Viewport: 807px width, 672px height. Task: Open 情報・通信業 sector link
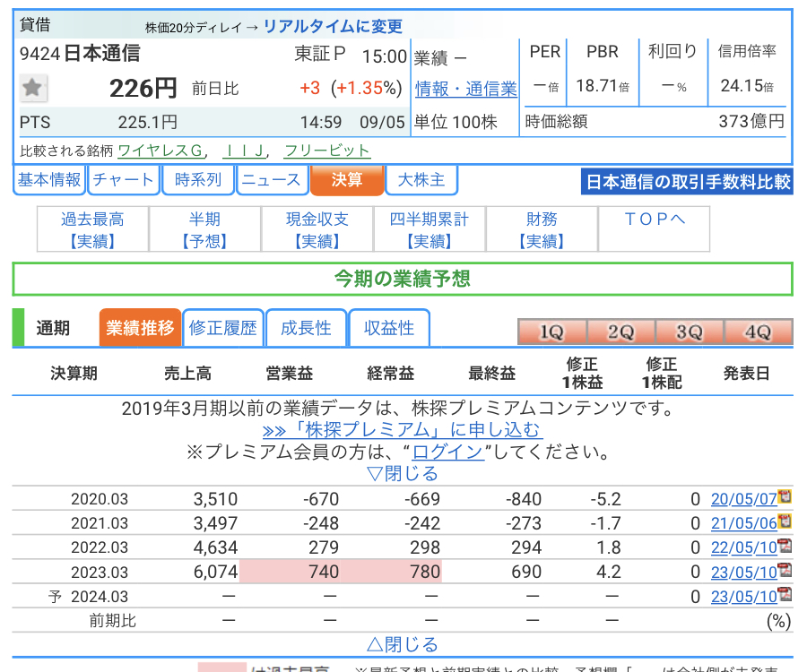click(x=465, y=89)
